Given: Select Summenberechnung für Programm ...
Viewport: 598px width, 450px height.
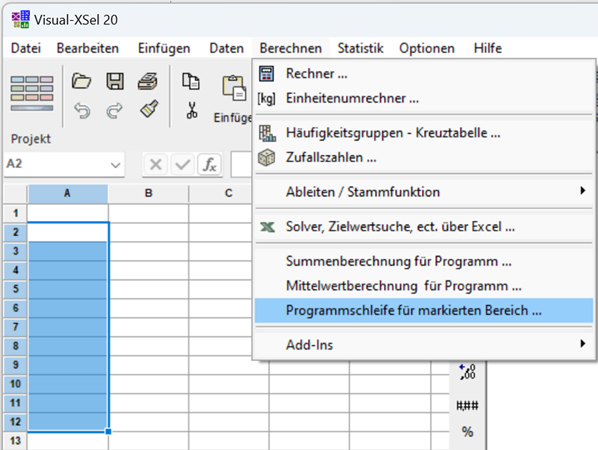Looking at the screenshot, I should click(424, 261).
